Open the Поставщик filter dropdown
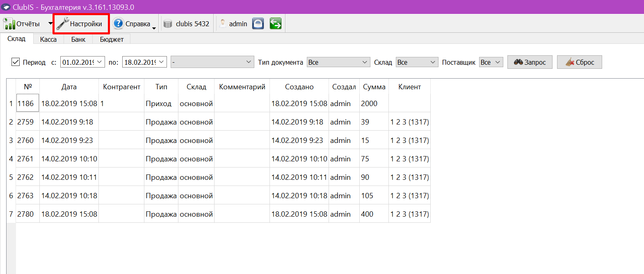Viewport: 644px width, 274px height. 491,62
